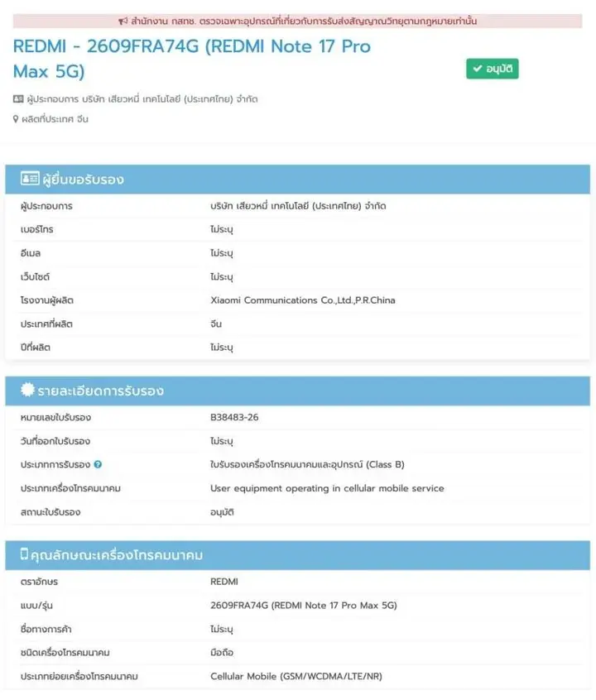The height and width of the screenshot is (700, 596).
Task: Click the ID card icon beside operator name
Action: click(18, 99)
